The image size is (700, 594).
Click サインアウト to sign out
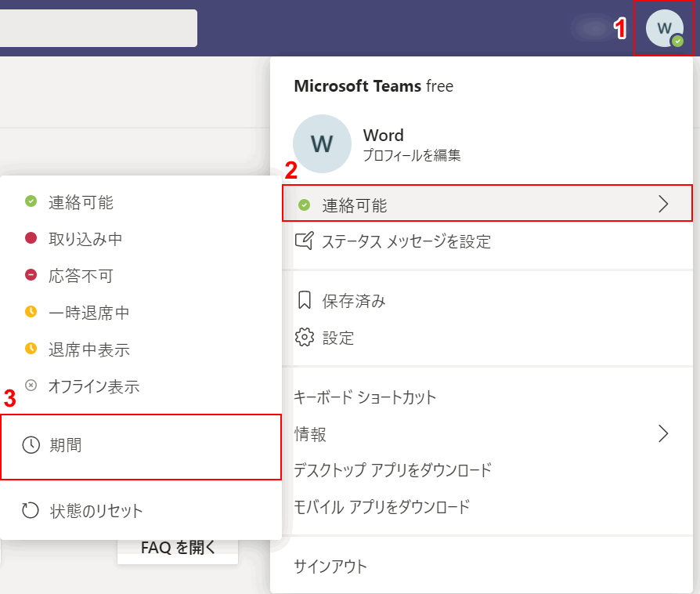click(x=330, y=566)
